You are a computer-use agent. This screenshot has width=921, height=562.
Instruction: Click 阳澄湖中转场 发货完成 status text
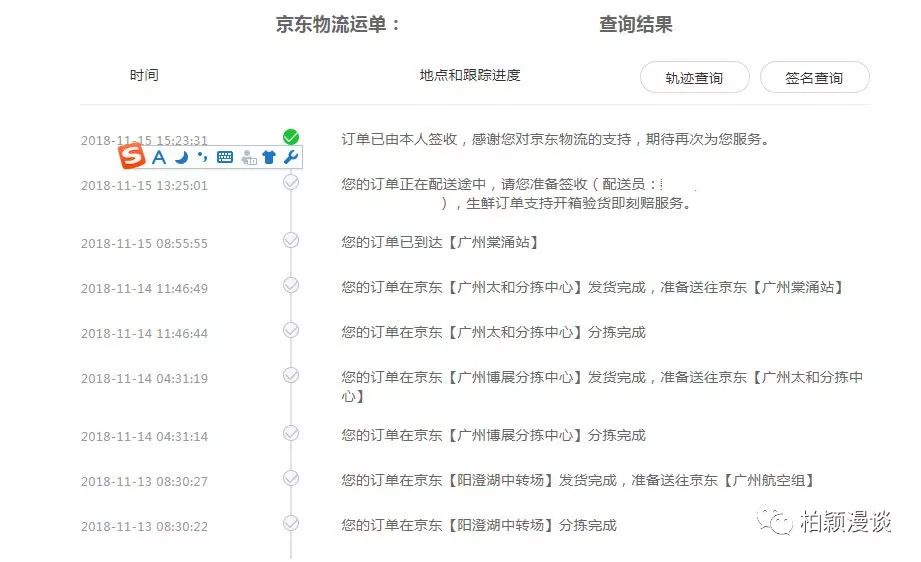tap(579, 480)
